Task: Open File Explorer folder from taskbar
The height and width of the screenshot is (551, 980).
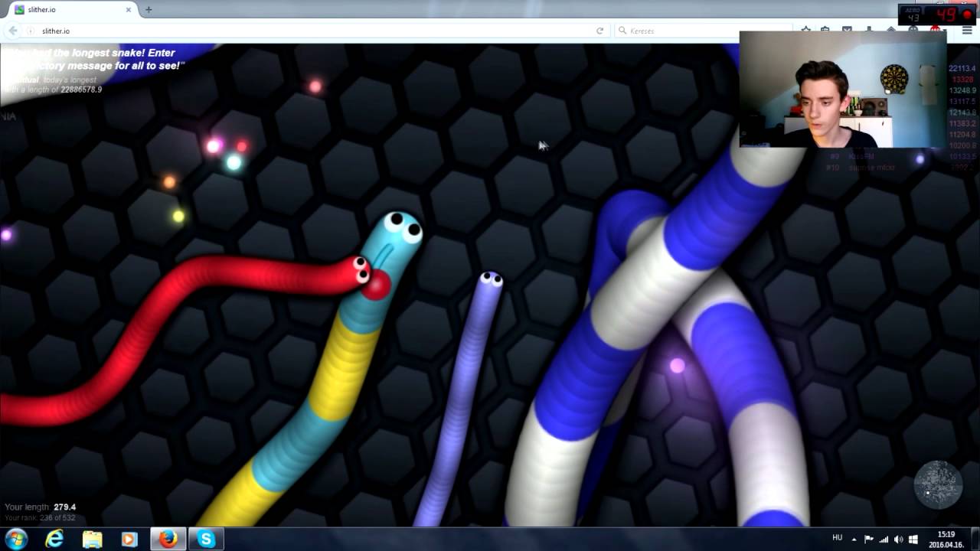Action: (x=92, y=540)
